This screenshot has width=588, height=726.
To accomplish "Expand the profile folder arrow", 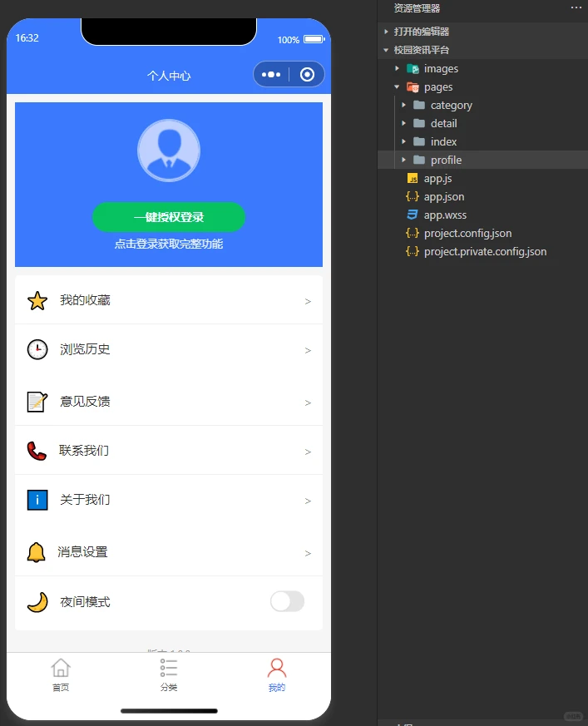I will click(x=403, y=160).
